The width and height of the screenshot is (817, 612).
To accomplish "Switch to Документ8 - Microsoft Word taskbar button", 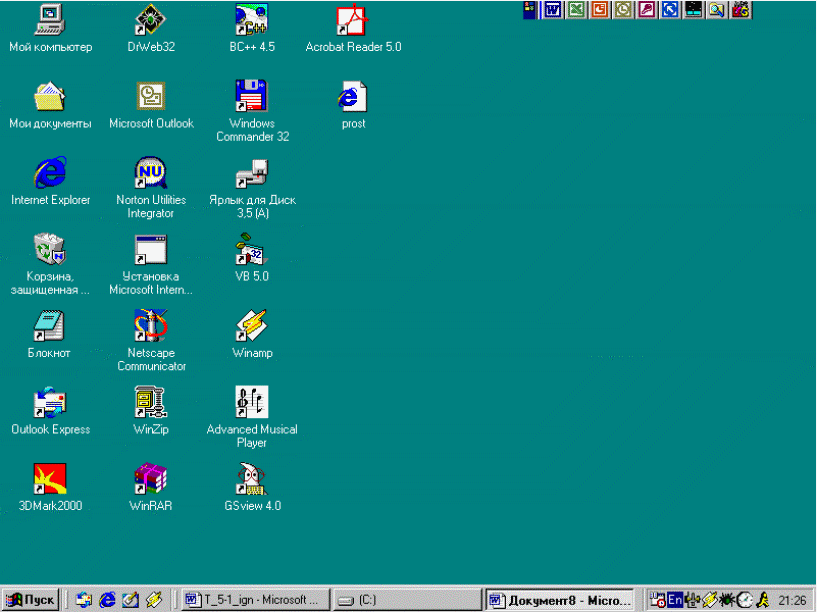I will 560,600.
